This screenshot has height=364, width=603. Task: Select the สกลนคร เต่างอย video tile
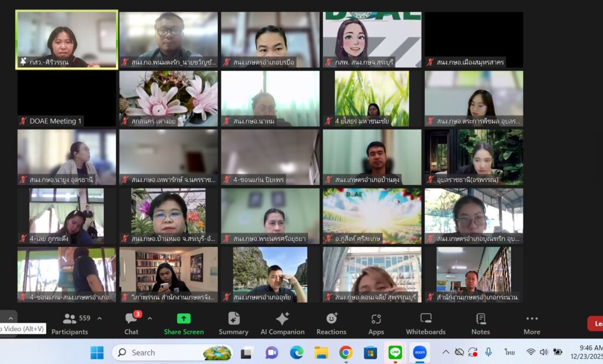[x=168, y=98]
